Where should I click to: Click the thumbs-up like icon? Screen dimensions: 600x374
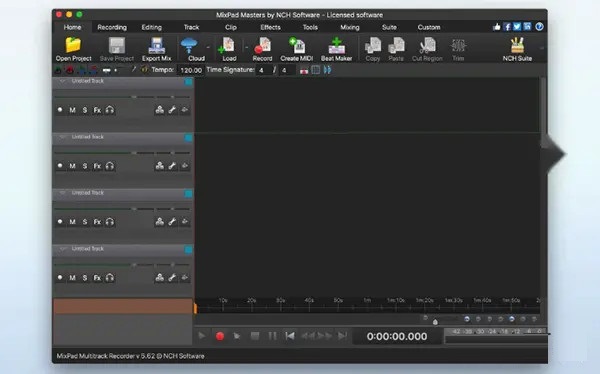coord(497,27)
